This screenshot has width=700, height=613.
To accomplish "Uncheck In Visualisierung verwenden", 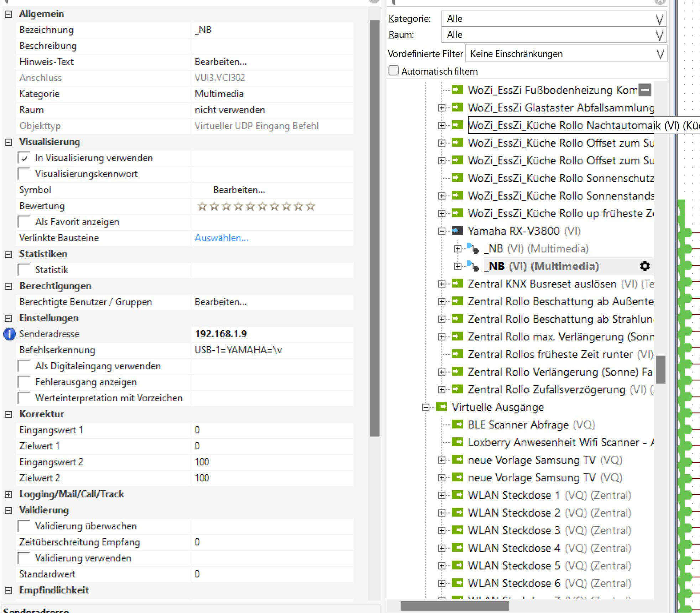I will (24, 158).
